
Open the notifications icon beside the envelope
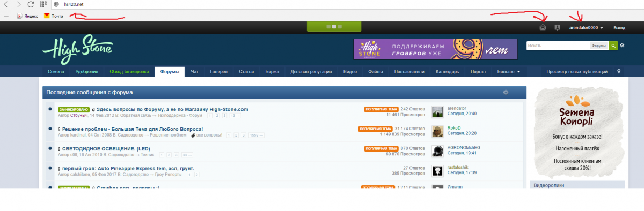click(x=557, y=27)
